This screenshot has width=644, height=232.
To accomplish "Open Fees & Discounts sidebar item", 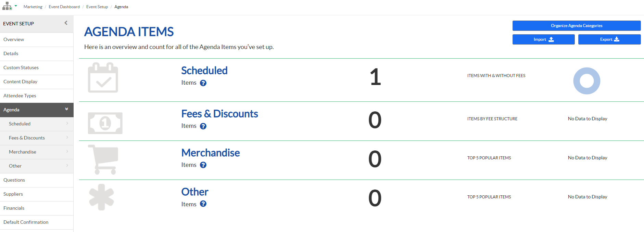I will (27, 138).
